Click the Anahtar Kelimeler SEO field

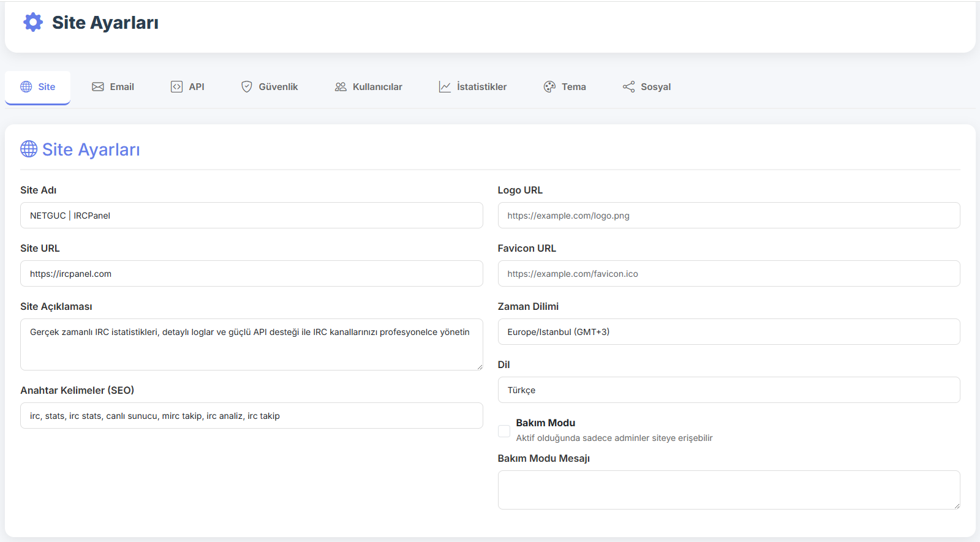(251, 416)
